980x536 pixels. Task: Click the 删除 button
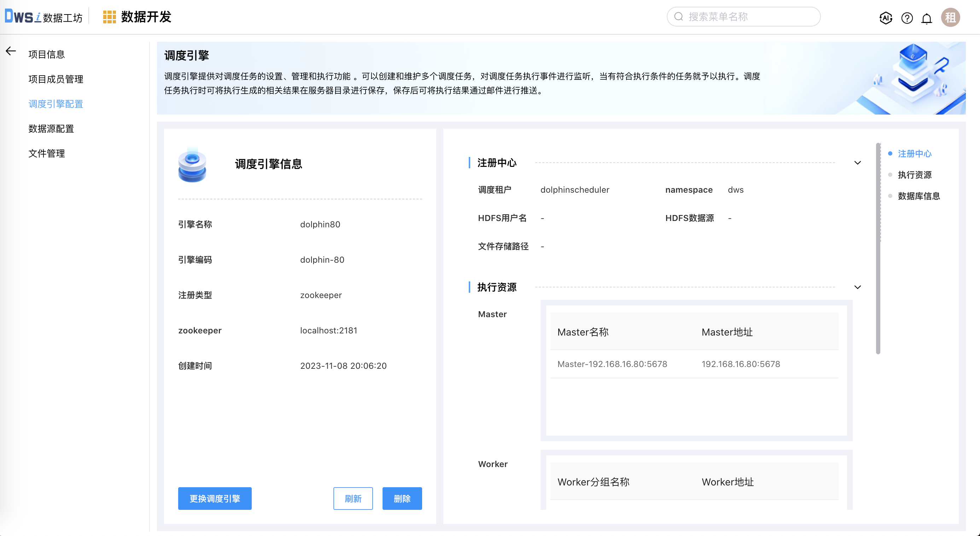click(x=402, y=498)
